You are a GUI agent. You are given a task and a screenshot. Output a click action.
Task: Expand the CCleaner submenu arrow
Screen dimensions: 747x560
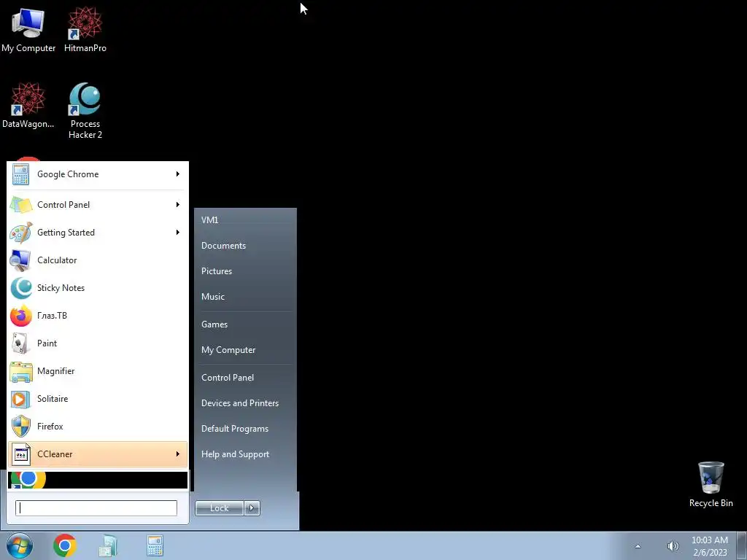pyautogui.click(x=178, y=454)
